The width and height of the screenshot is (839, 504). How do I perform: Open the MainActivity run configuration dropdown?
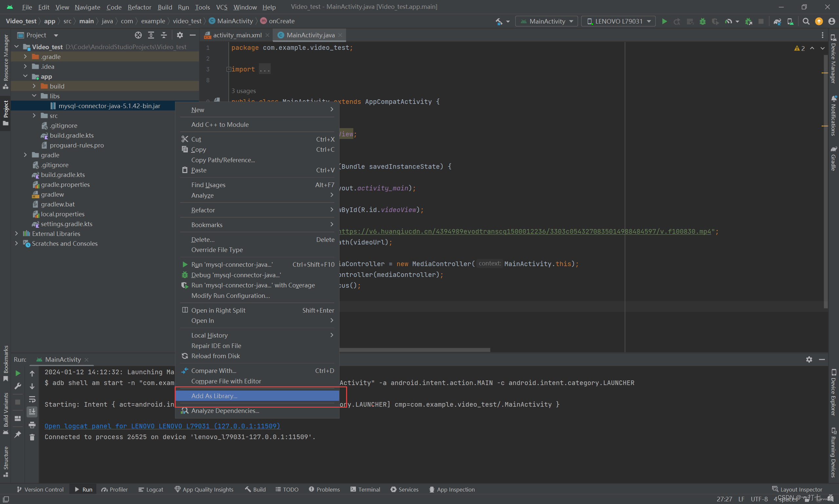coord(547,21)
